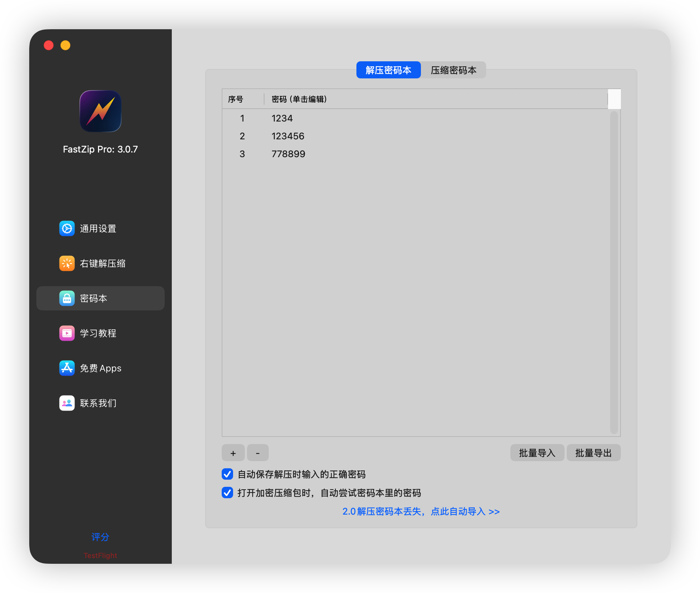Open the learning tutorial video icon

(67, 333)
